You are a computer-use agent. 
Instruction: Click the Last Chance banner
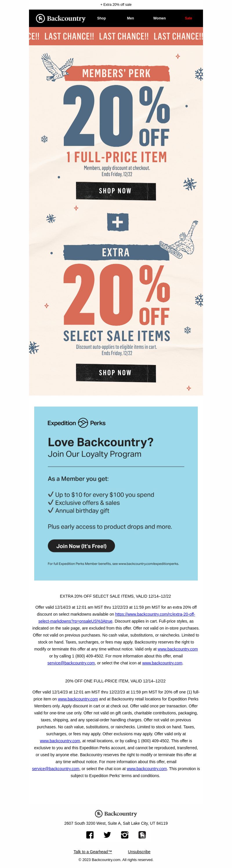coord(116,36)
